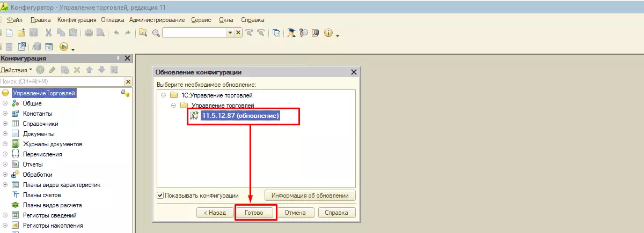Open the Конфигурация menu
The width and height of the screenshot is (644, 233).
point(77,20)
